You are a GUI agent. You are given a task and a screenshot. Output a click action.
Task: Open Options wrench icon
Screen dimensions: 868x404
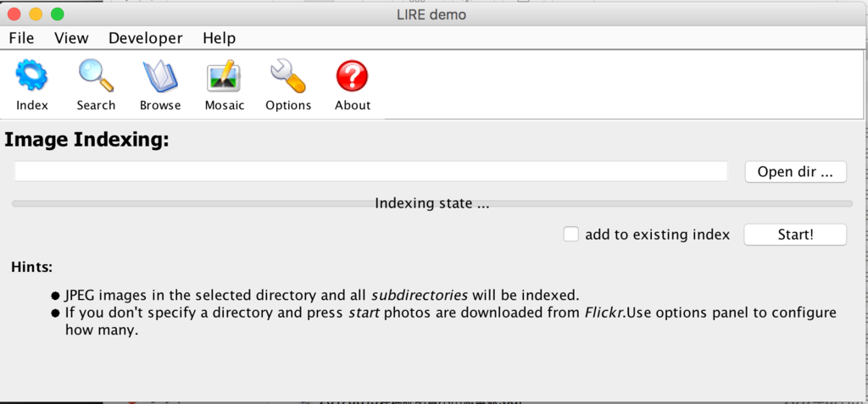pos(288,78)
